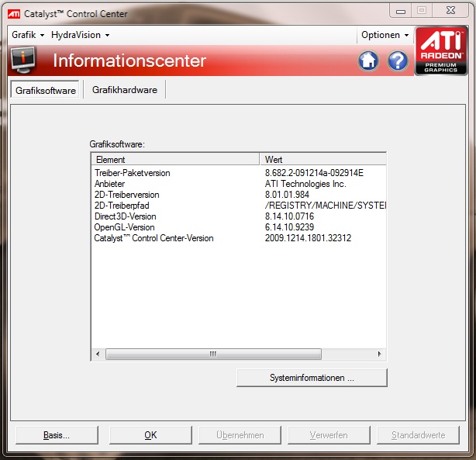Select the 2D-Treiberversion row

coord(239,195)
